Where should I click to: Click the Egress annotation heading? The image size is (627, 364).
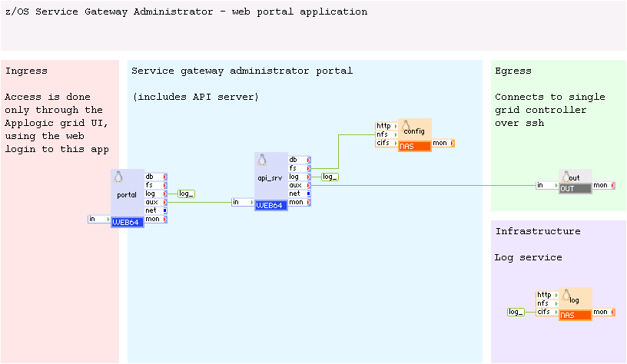(513, 71)
